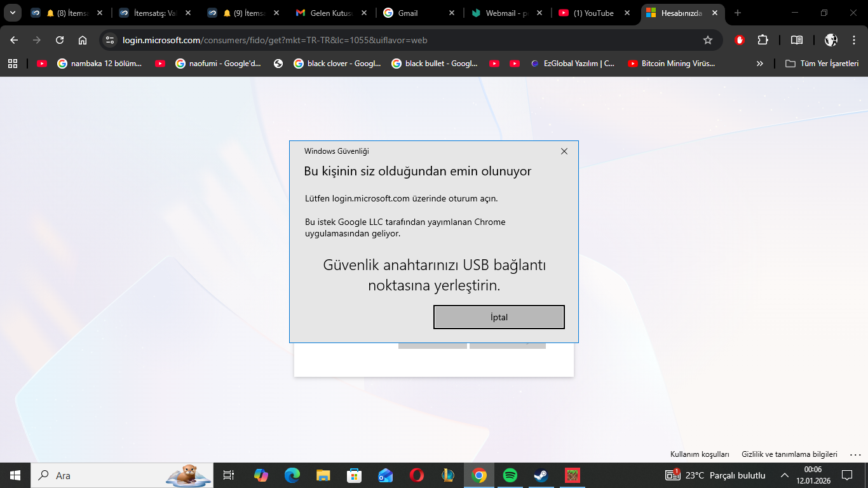This screenshot has height=488, width=868.
Task: Open Steam from the taskbar
Action: pyautogui.click(x=541, y=475)
